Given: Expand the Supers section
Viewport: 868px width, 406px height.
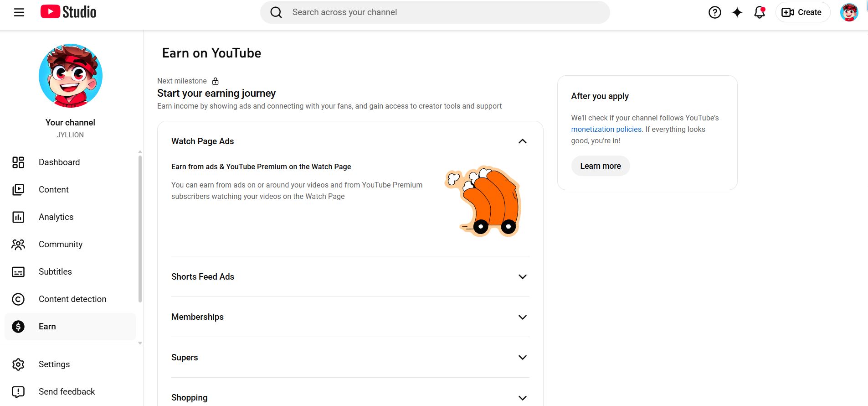Looking at the screenshot, I should pyautogui.click(x=523, y=358).
